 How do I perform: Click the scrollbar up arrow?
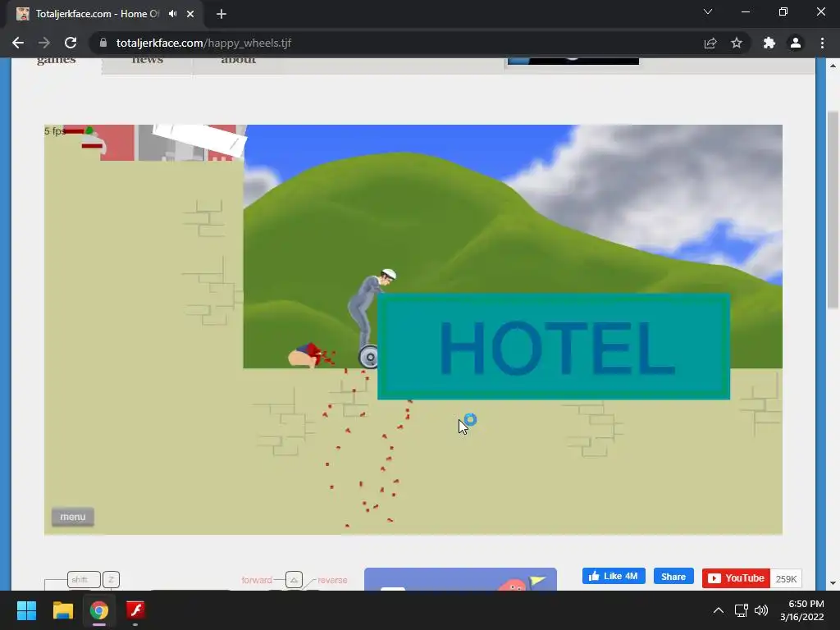pyautogui.click(x=833, y=66)
